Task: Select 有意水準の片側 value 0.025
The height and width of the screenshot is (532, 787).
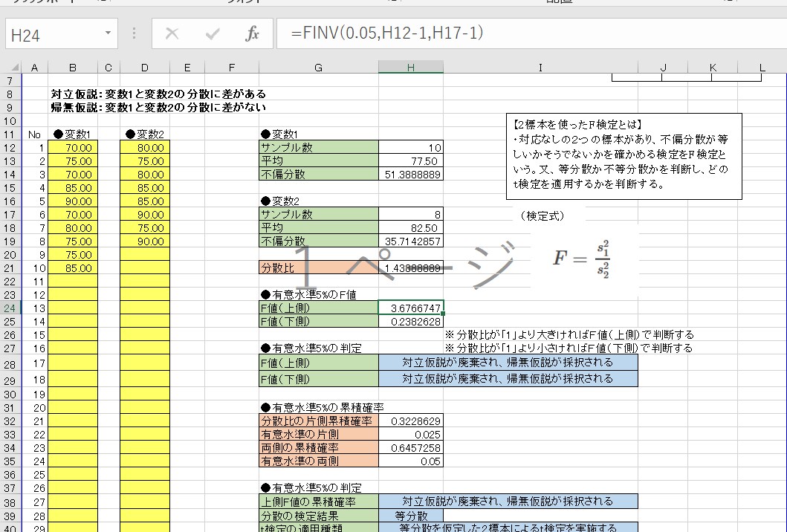Action: (410, 435)
